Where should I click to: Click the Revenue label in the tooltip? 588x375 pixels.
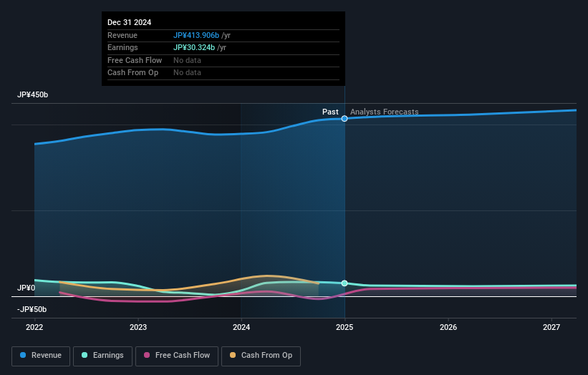[x=122, y=35]
